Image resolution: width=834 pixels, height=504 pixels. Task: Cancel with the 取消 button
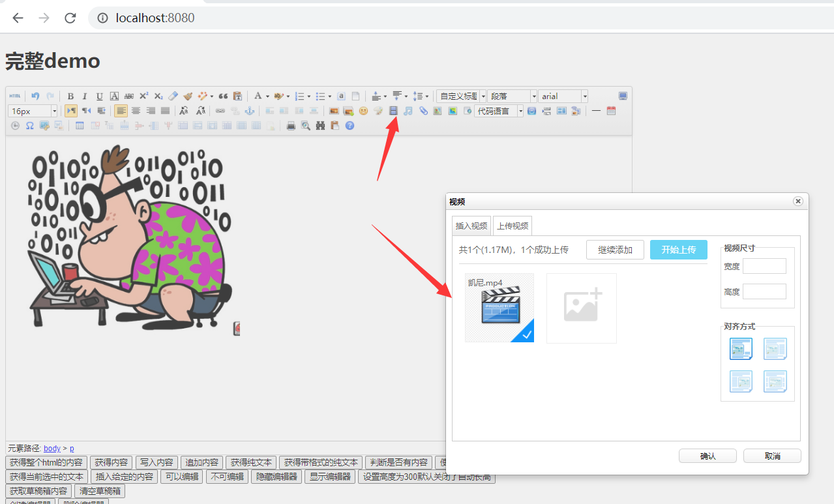tap(772, 456)
